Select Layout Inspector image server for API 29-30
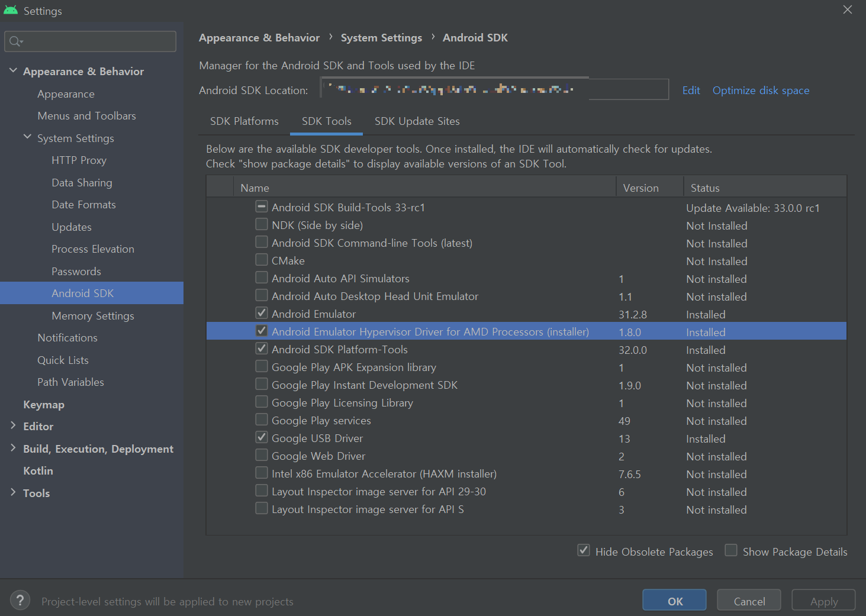This screenshot has height=616, width=866. tap(526, 492)
